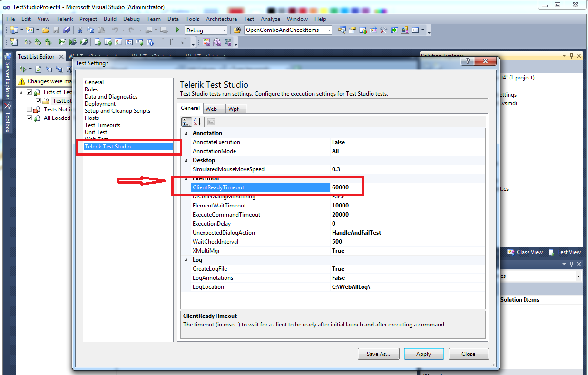Collapse the Desktop category

186,160
